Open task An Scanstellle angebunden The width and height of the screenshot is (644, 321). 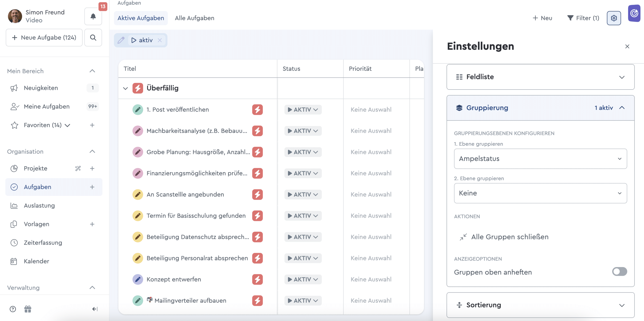click(x=185, y=194)
